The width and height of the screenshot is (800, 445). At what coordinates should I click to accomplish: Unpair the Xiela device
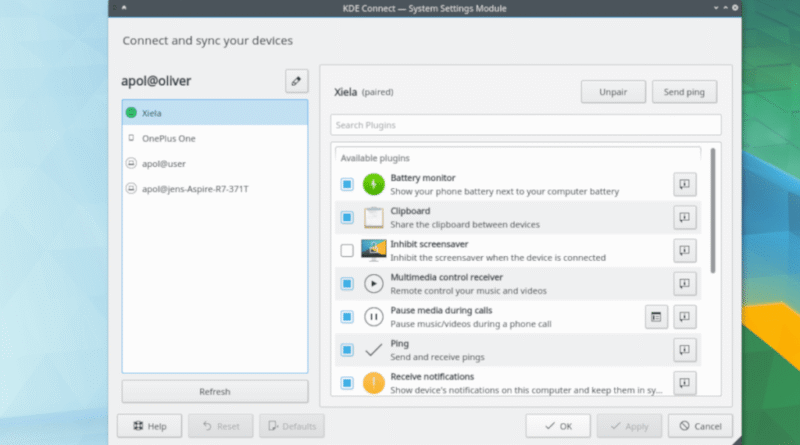click(613, 92)
